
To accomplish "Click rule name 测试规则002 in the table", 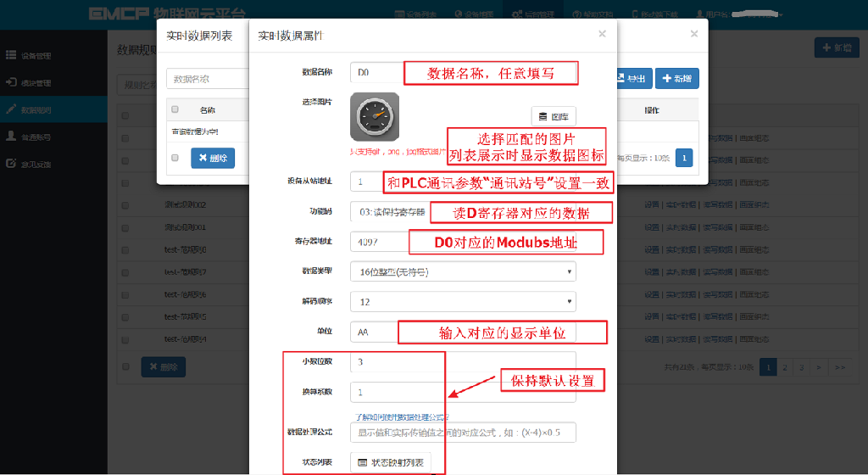I will (186, 204).
